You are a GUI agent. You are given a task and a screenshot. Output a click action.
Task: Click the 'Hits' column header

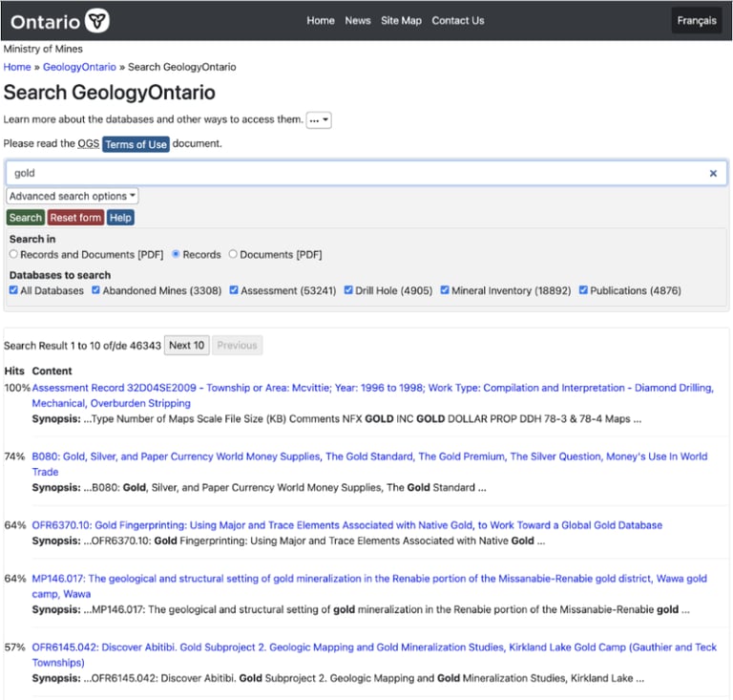point(14,371)
